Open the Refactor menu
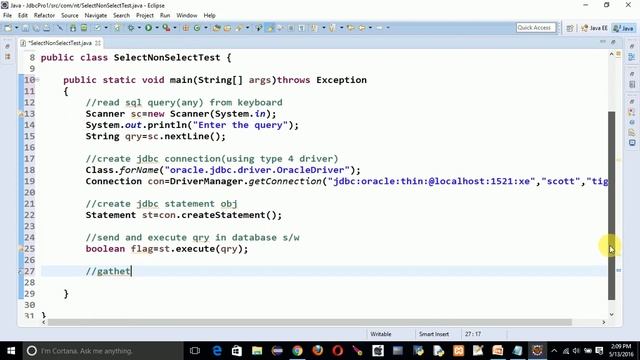Image resolution: width=640 pixels, height=360 pixels. pyautogui.click(x=44, y=16)
